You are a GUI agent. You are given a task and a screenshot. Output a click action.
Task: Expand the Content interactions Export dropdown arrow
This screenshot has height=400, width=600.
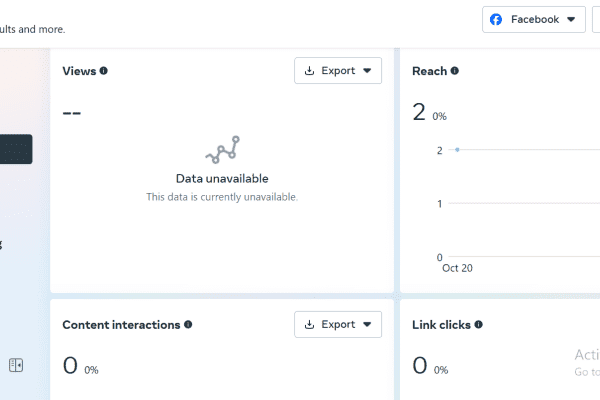point(367,325)
